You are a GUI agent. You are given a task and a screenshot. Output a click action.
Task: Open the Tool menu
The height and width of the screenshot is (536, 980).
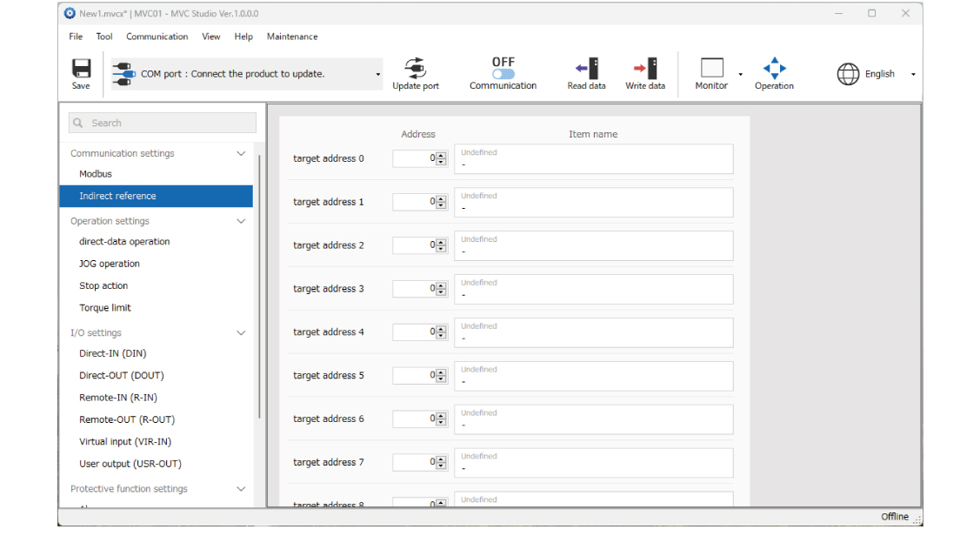tap(104, 37)
